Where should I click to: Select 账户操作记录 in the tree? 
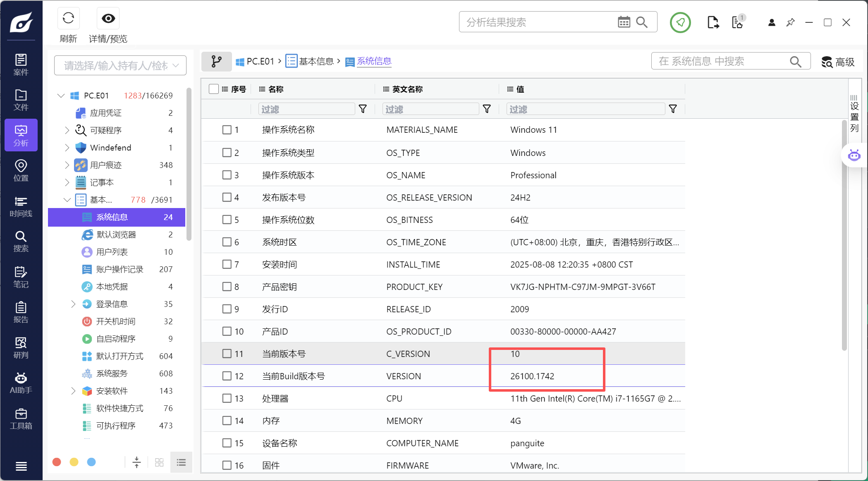pyautogui.click(x=117, y=269)
